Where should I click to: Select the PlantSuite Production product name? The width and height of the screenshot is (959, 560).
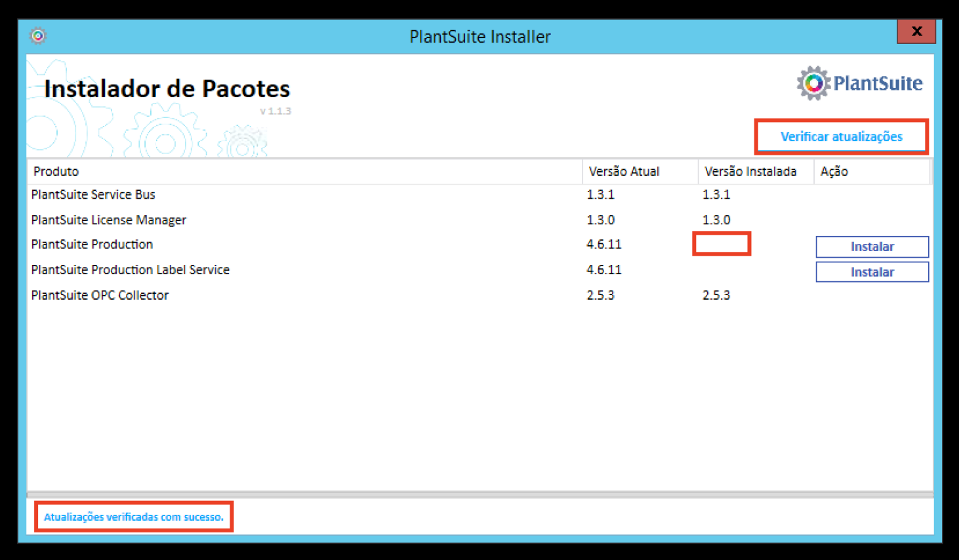point(92,244)
